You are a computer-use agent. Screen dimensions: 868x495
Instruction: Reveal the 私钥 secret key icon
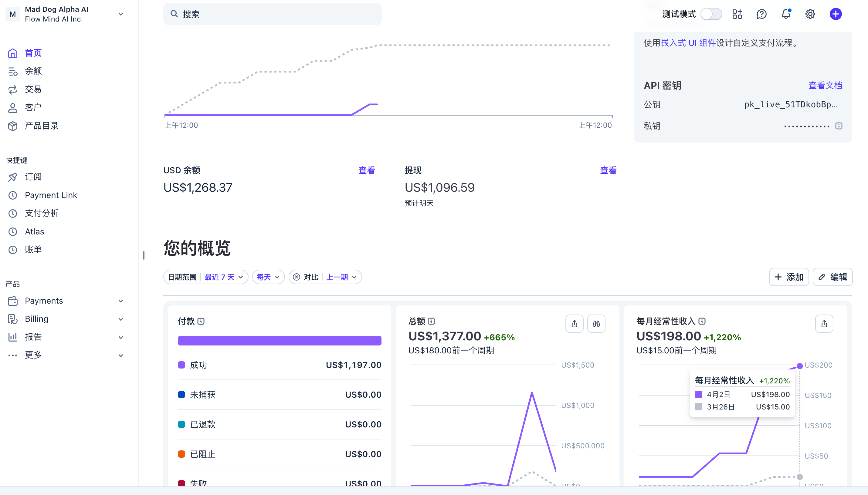coord(839,126)
